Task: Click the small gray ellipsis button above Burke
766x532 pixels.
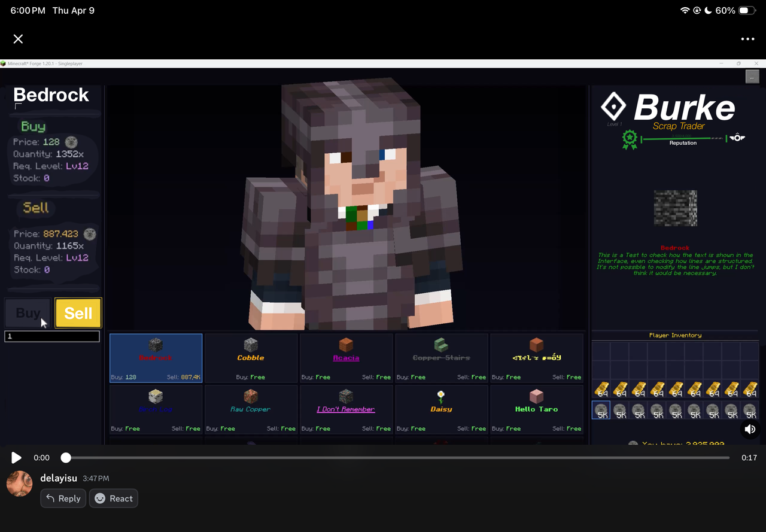Action: pyautogui.click(x=752, y=77)
